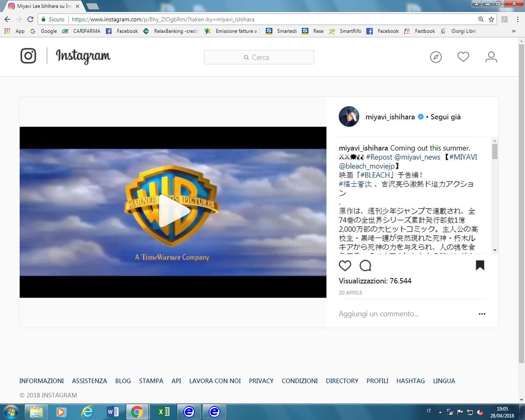Click the taskbar volume speaker icon
The width and height of the screenshot is (525, 420).
pos(480,412)
